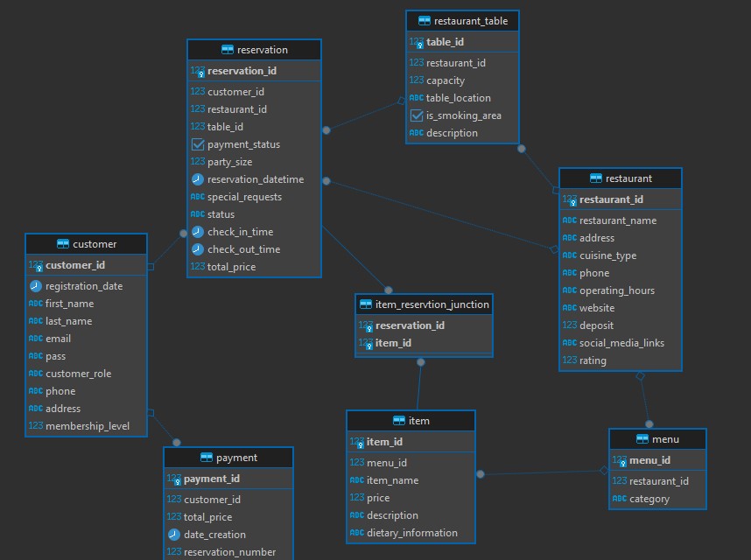The height and width of the screenshot is (560, 751).
Task: Click the table icon in the item header
Action: coord(399,421)
